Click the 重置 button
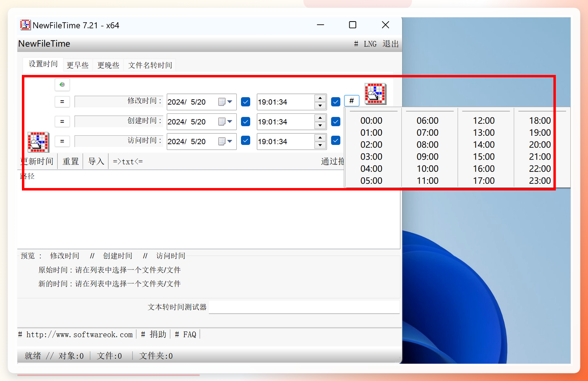This screenshot has height=381, width=588. (x=71, y=161)
